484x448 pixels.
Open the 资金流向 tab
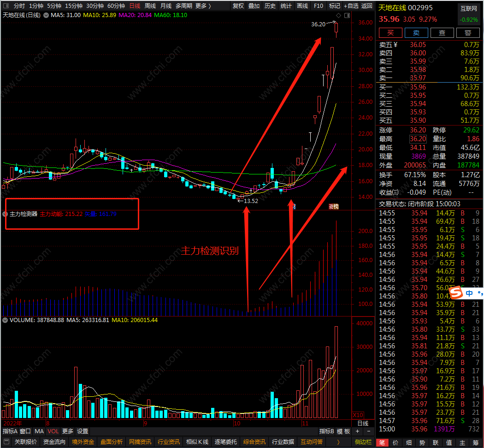(x=54, y=442)
